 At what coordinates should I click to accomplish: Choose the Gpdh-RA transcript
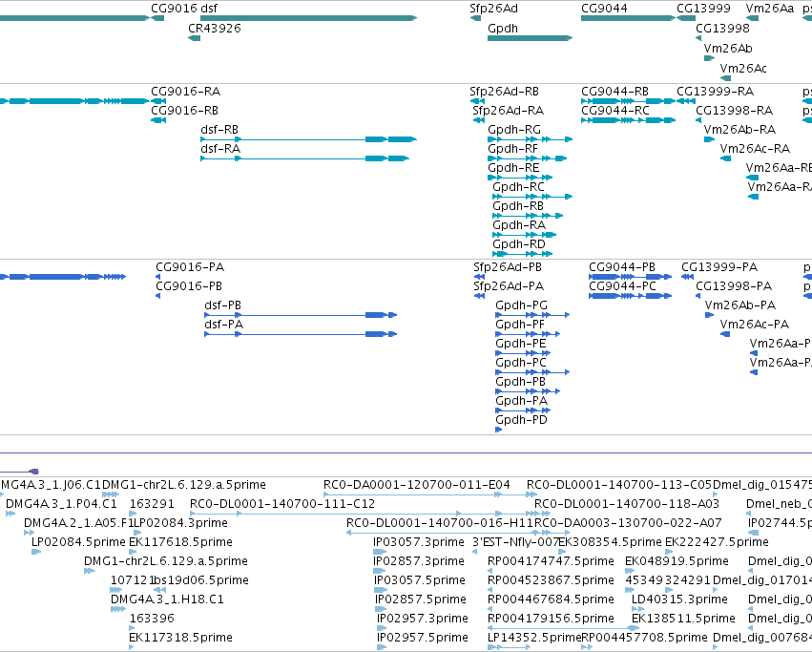524,235
